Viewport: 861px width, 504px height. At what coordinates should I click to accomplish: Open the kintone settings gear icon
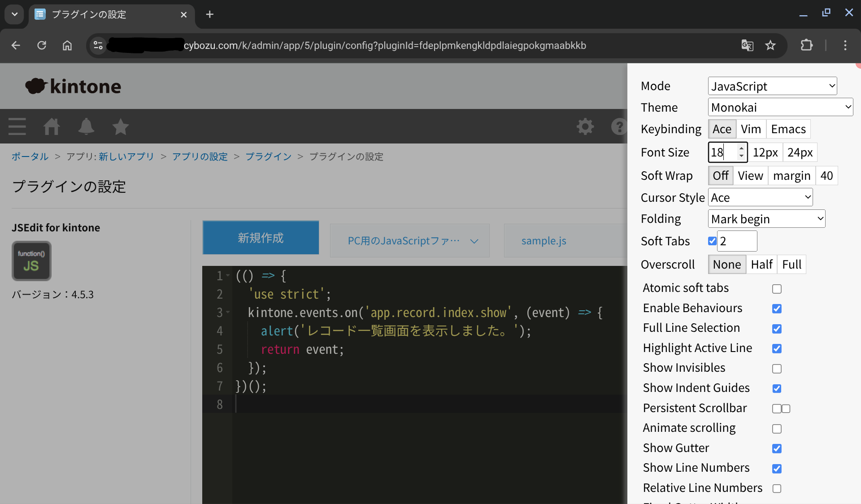coord(585,126)
